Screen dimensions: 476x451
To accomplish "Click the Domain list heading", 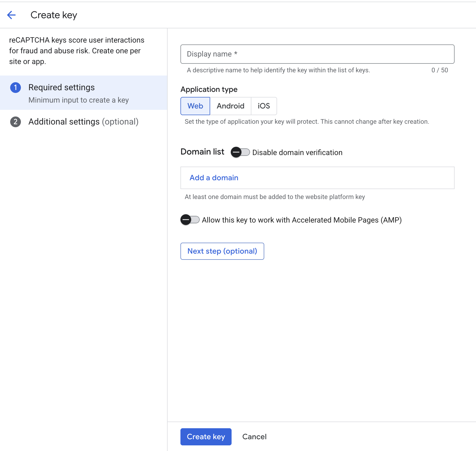I will coord(202,152).
